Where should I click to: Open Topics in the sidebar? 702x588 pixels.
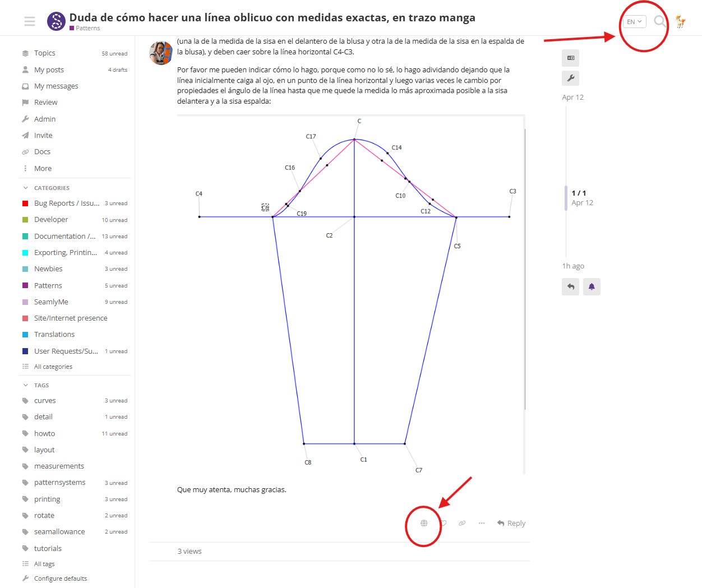click(x=44, y=53)
